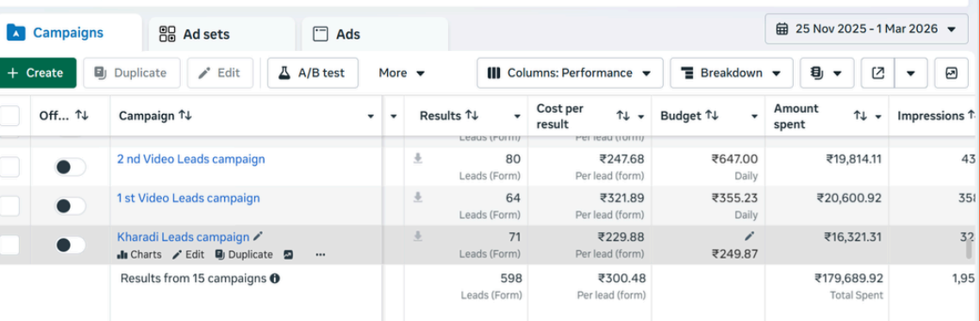Click the charts panel icon in the toolbar
Screen dimensions: 980x321
[x=952, y=73]
